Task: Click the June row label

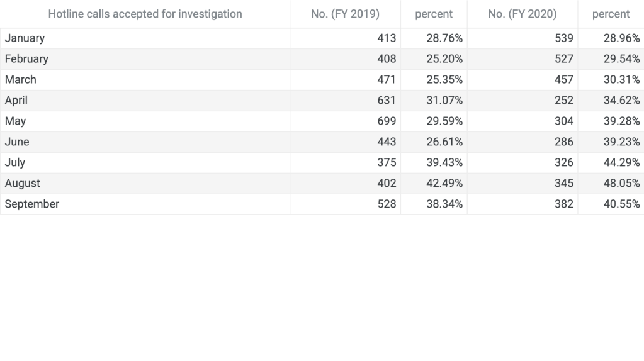Action: point(17,142)
